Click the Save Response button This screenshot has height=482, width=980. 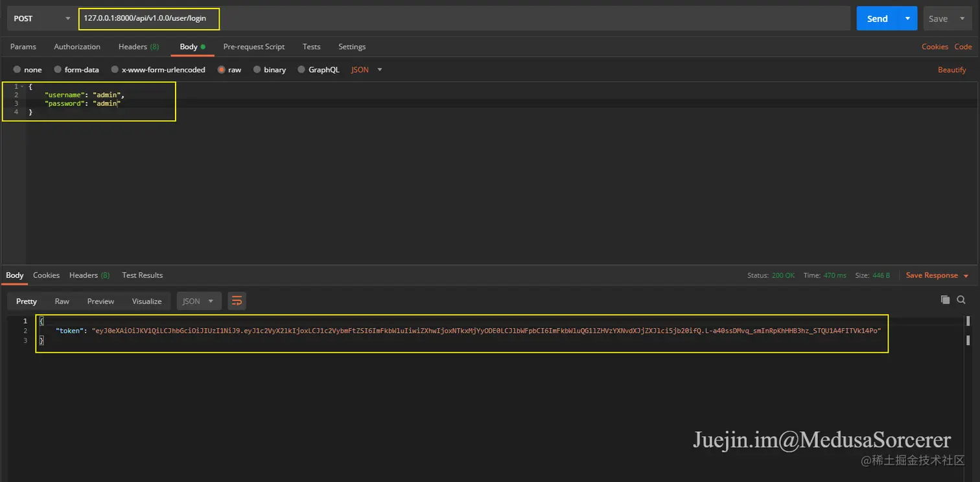(x=931, y=276)
